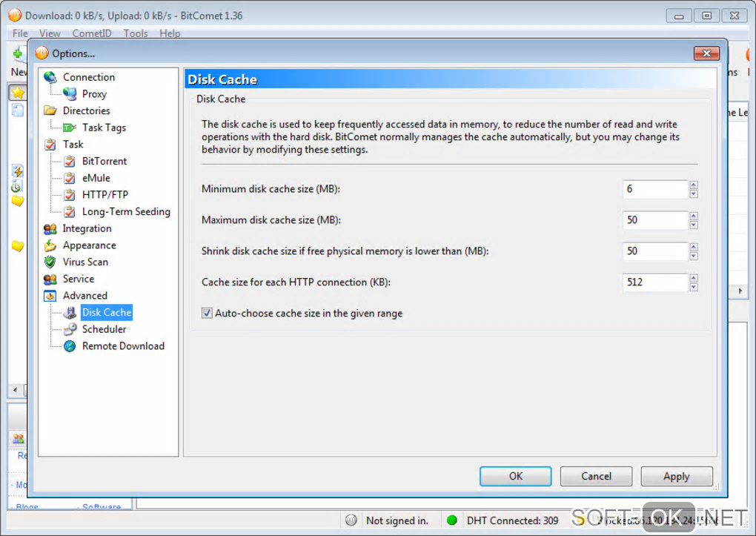Screen dimensions: 756x536
Task: Increase maximum disk cache size
Action: click(694, 215)
